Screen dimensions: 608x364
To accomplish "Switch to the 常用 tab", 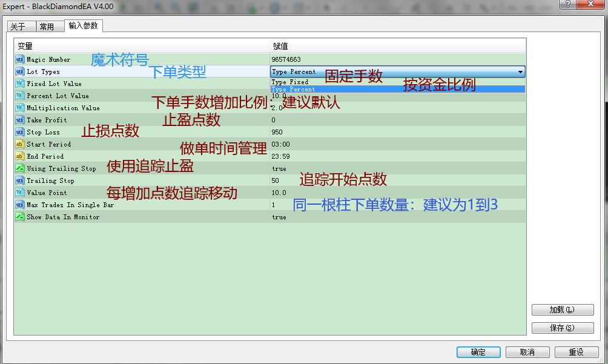I will [x=50, y=26].
